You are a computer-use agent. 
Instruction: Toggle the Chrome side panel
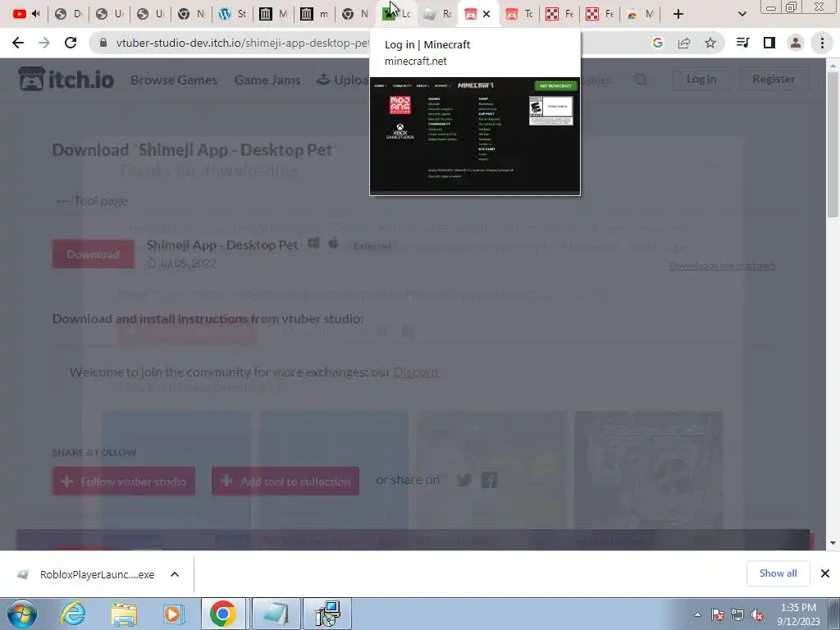click(x=769, y=43)
